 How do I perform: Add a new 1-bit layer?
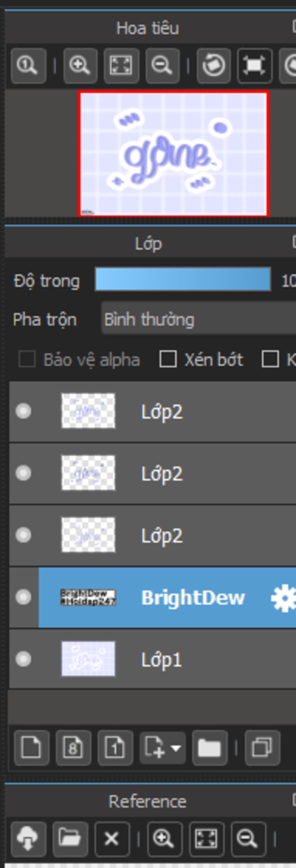tap(115, 748)
